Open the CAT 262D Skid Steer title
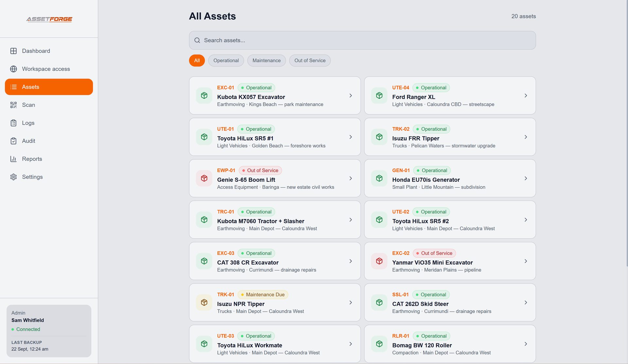Viewport: 628px width, 364px height. coord(420,304)
